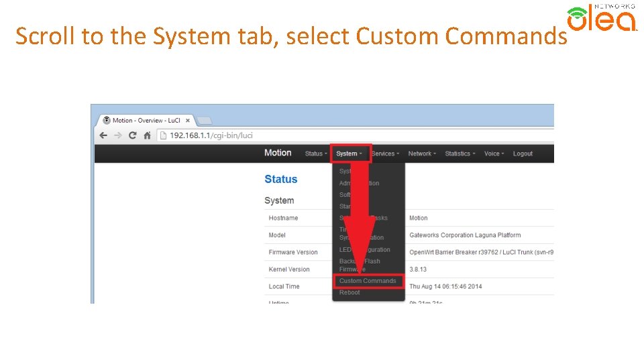Open the Status dropdown menu
This screenshot has height=362, width=644.
click(316, 154)
